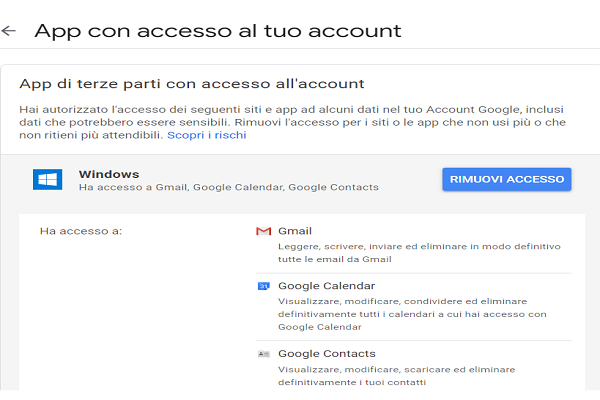Screen dimensions: 600x400
Task: Click the Ha accesso a: label
Action: (x=81, y=231)
